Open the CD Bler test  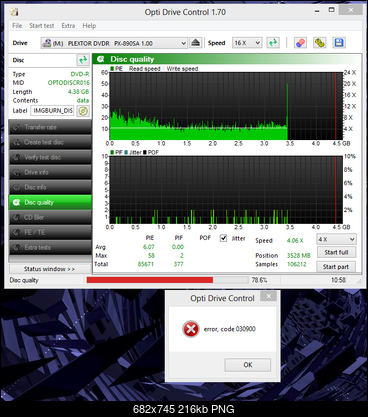(50, 217)
